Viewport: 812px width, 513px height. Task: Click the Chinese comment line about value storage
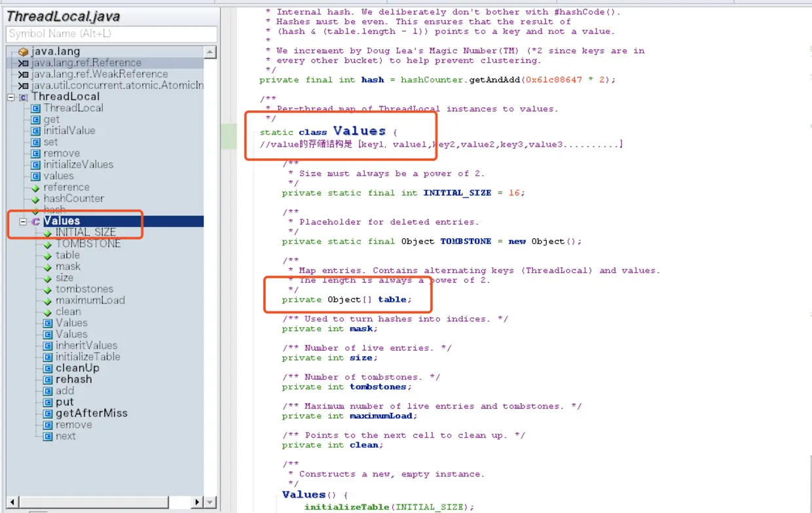441,145
